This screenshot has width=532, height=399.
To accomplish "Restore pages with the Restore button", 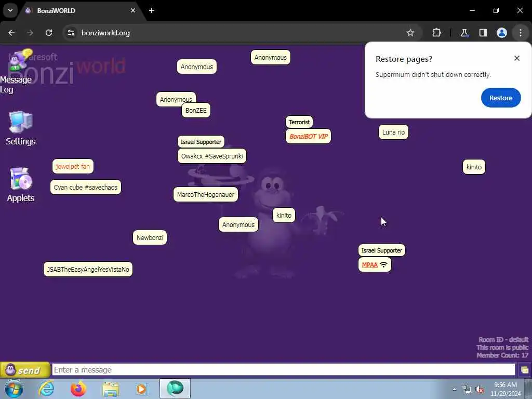I will coord(501,98).
